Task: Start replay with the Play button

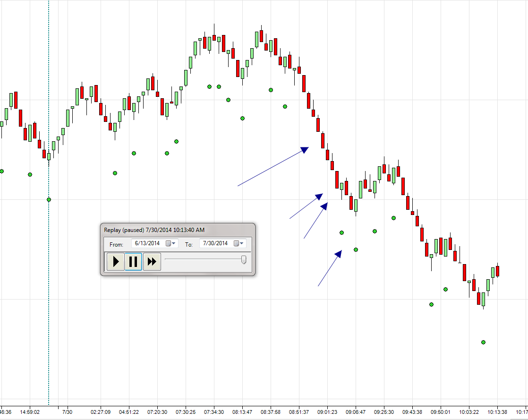Action: 116,261
